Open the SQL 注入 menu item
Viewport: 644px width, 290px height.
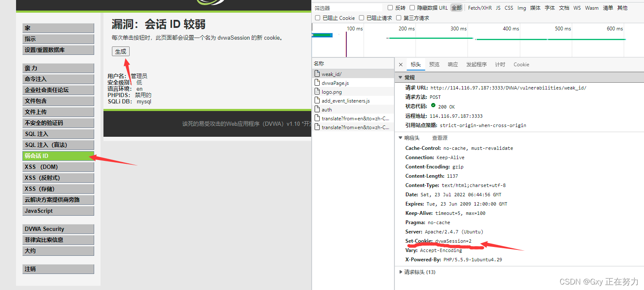58,134
